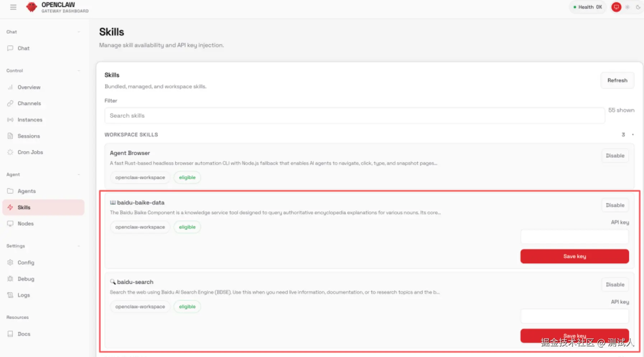Click the Refresh button for skills
Screen dimensions: 644x357
pyautogui.click(x=617, y=80)
